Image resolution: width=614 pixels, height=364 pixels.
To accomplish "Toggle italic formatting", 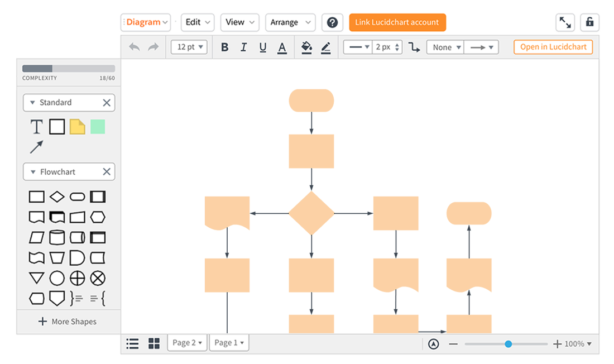I will click(243, 47).
